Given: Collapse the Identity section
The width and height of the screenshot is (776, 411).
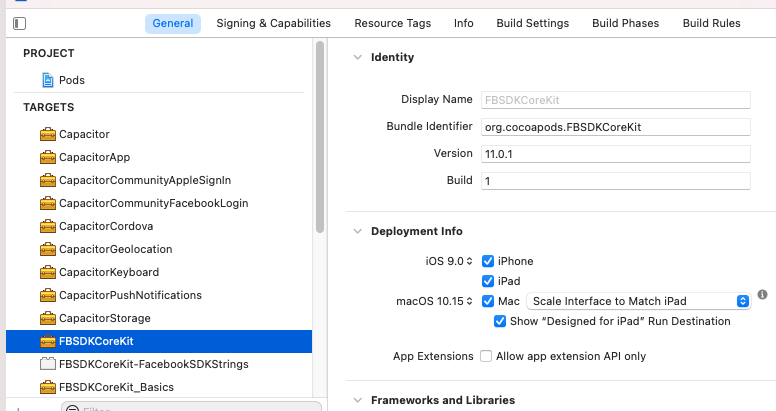Looking at the screenshot, I should pyautogui.click(x=357, y=58).
